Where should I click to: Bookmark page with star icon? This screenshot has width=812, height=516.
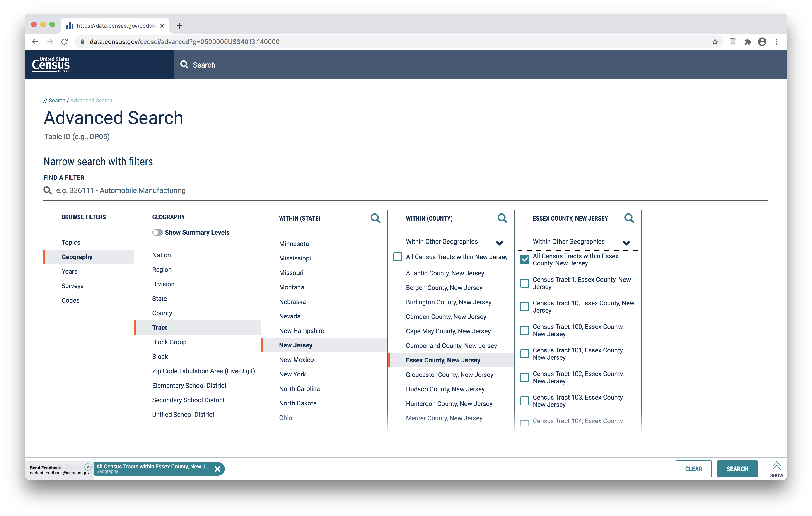pos(715,42)
